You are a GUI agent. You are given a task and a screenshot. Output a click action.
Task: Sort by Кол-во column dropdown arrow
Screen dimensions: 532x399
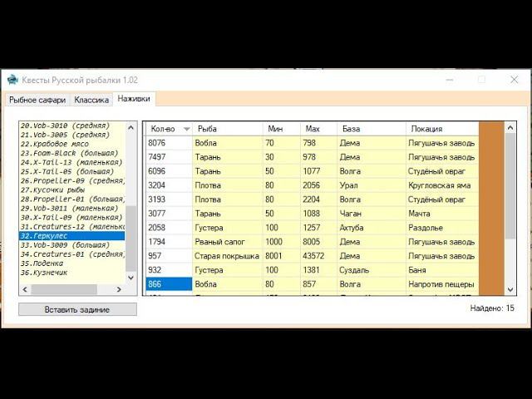[186, 129]
